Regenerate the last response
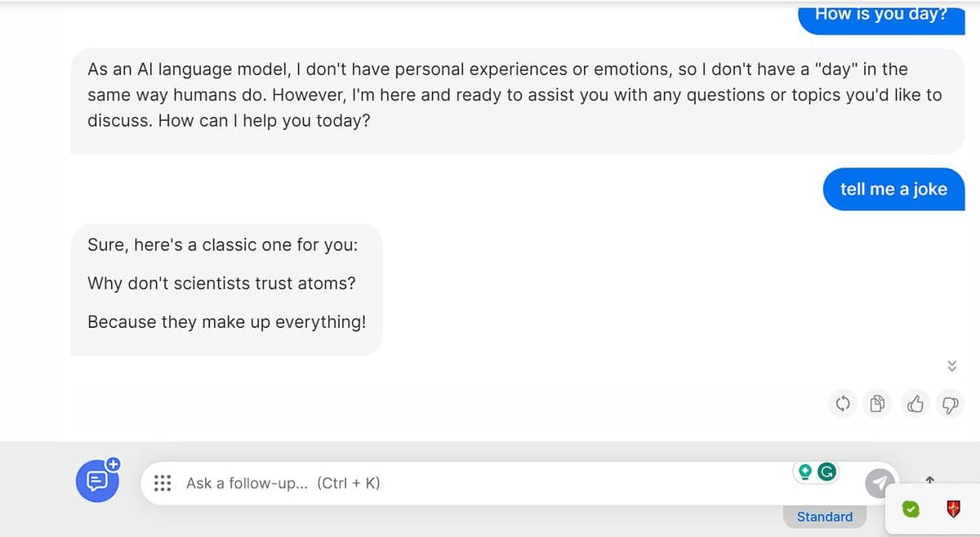The image size is (980, 537). tap(844, 403)
